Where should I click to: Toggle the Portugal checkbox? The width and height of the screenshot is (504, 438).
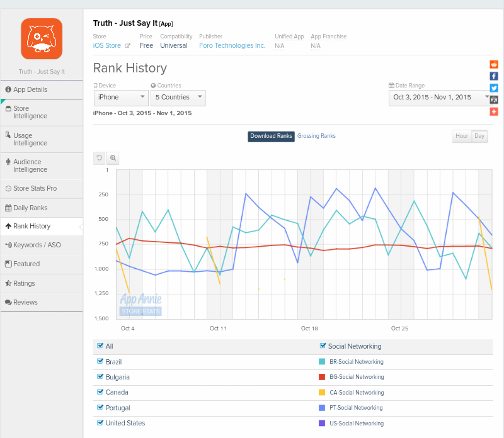[x=100, y=407]
